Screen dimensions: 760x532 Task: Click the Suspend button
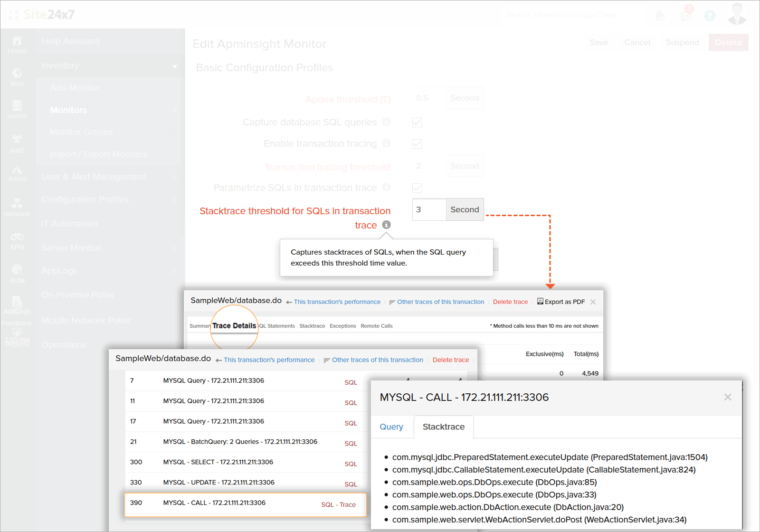pyautogui.click(x=682, y=42)
